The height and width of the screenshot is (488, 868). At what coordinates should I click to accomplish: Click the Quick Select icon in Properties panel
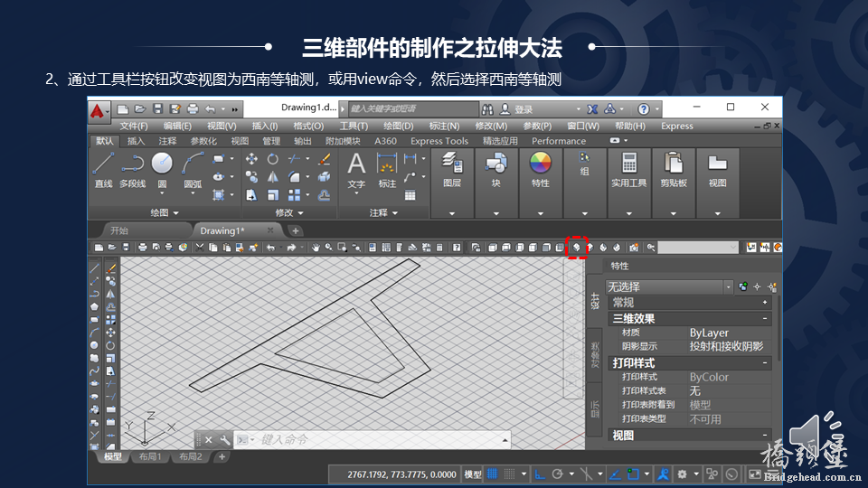pos(771,286)
